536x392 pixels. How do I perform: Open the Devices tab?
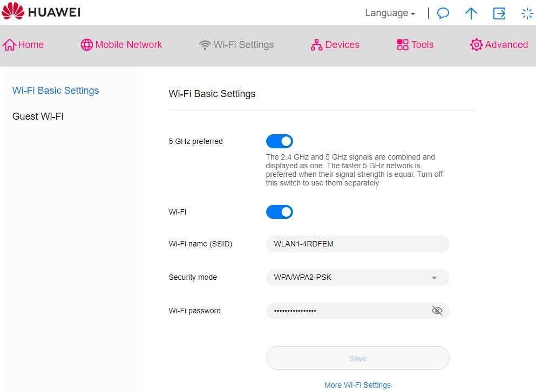(335, 45)
